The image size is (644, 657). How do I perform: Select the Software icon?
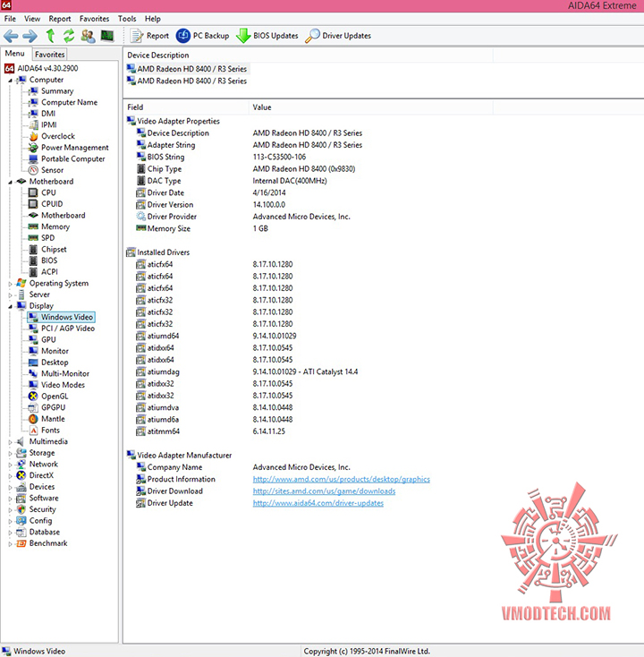21,499
